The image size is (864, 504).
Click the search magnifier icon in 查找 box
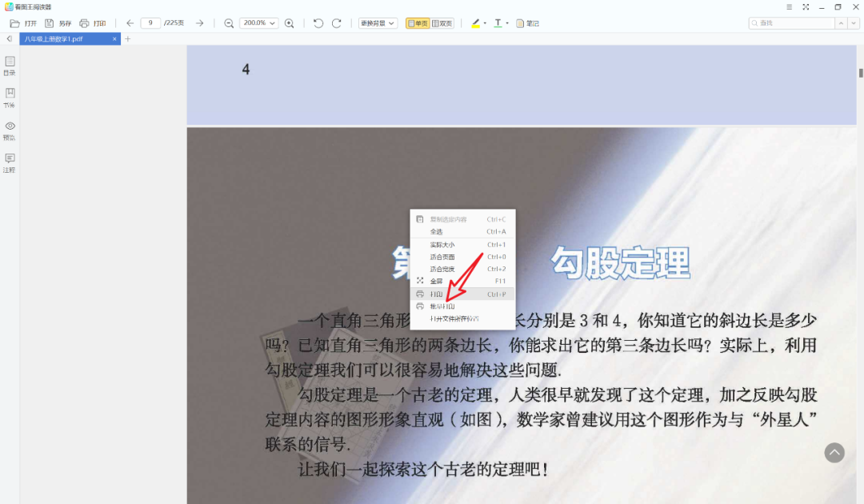(755, 23)
